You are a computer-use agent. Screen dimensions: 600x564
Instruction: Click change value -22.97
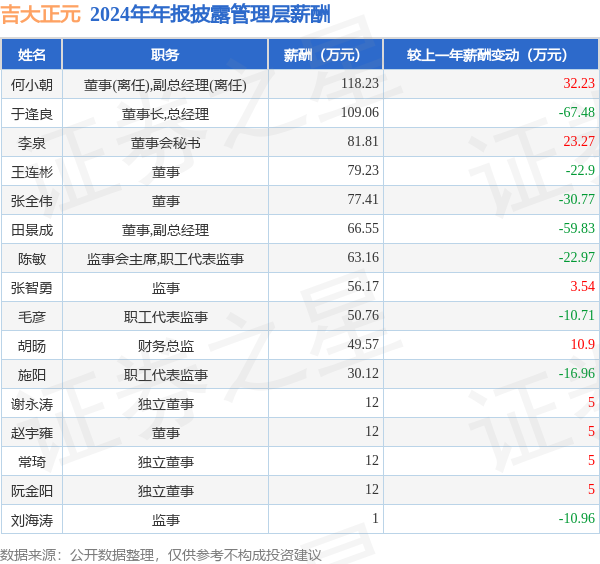pos(576,257)
